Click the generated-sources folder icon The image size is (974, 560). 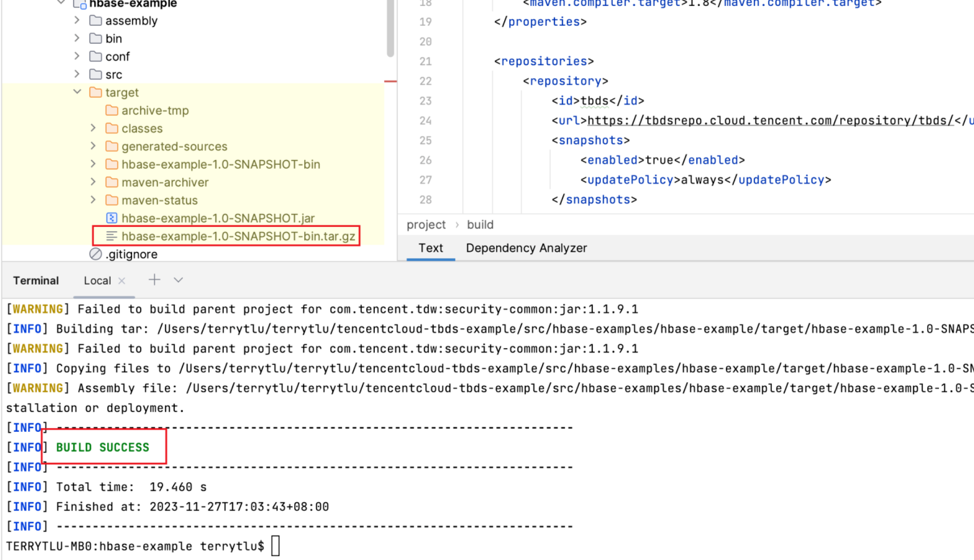coord(112,147)
